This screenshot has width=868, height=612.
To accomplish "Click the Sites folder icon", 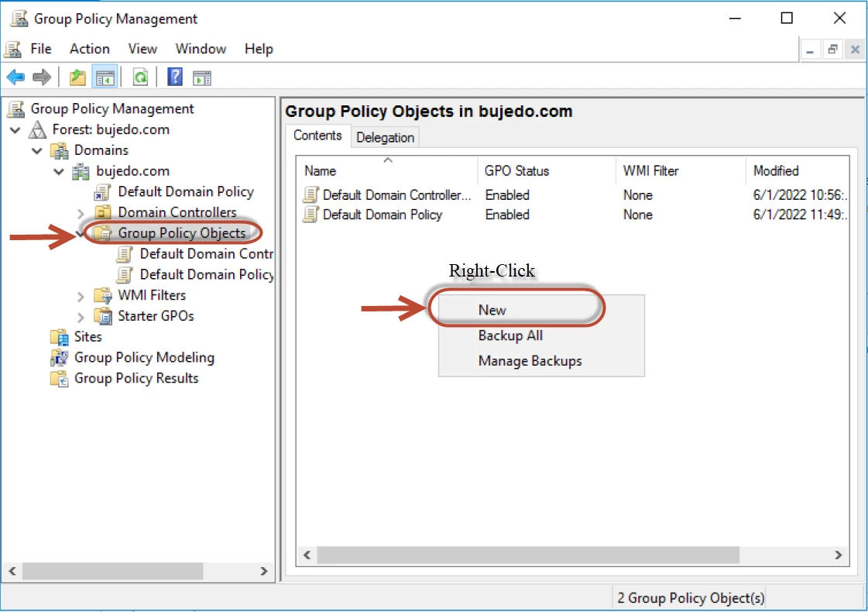I will click(x=59, y=337).
